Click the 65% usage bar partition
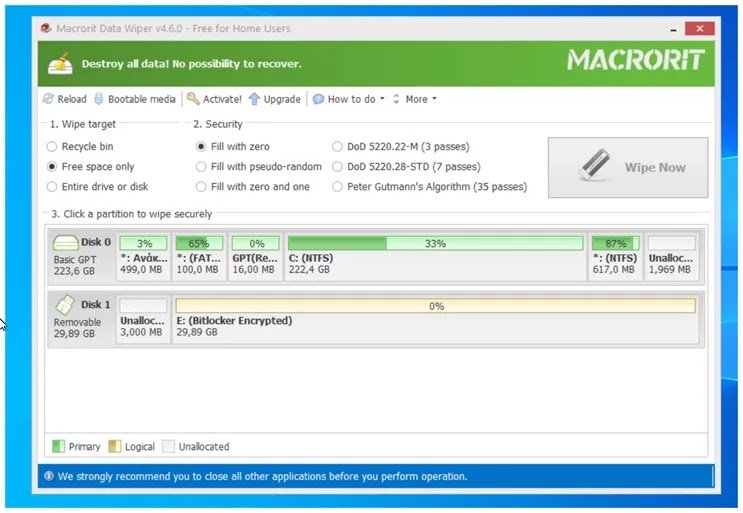The width and height of the screenshot is (743, 513). (x=199, y=243)
